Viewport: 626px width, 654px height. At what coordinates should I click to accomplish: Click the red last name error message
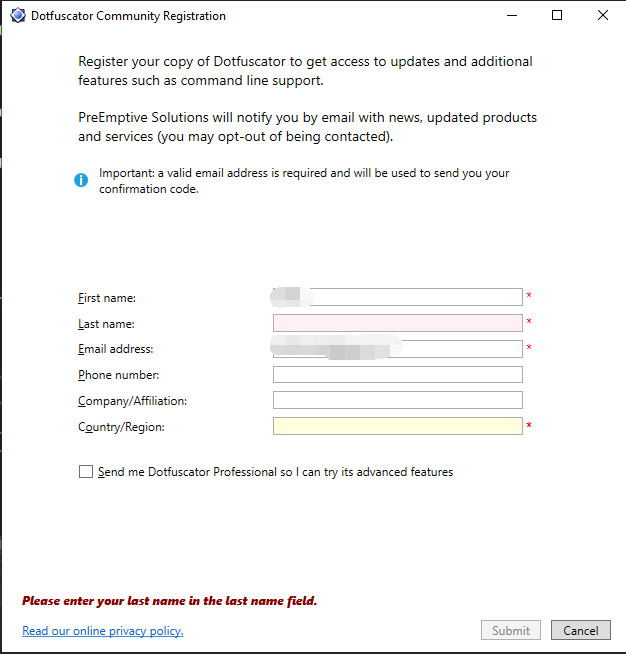tap(169, 601)
